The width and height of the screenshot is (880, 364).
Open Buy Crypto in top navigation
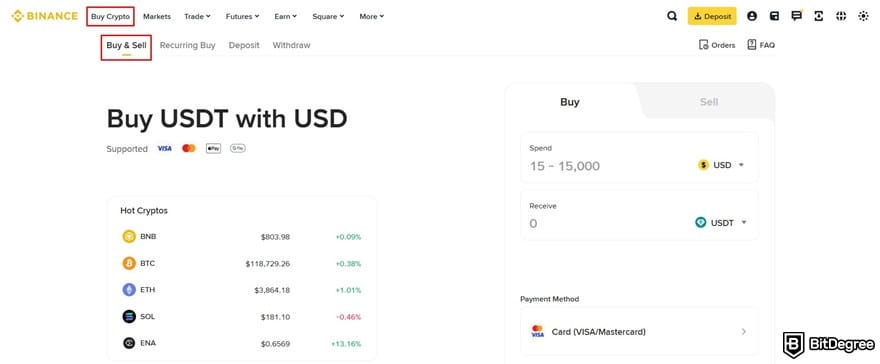point(111,16)
